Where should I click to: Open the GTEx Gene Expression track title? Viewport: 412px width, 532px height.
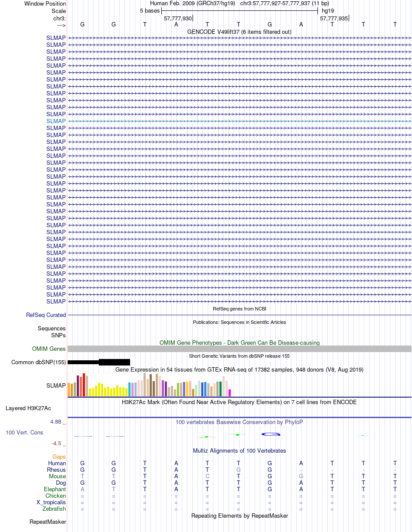click(x=239, y=370)
